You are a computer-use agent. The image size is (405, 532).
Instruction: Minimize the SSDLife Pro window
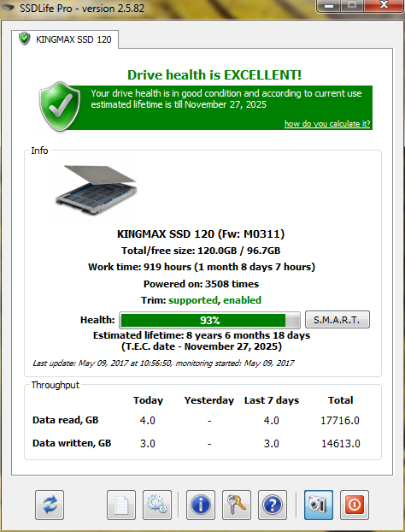tap(328, 5)
